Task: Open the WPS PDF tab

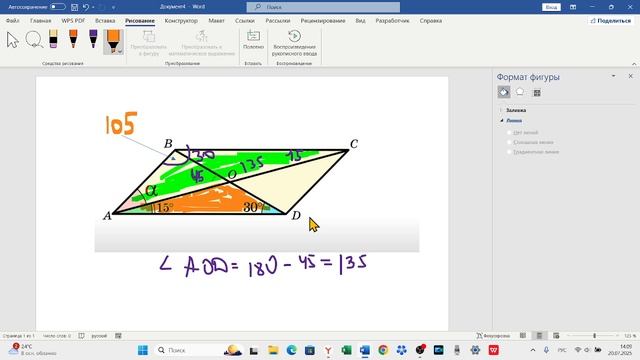Action: (x=73, y=20)
